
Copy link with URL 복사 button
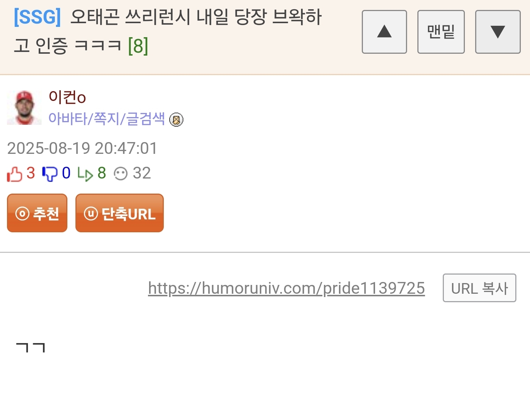[479, 288]
